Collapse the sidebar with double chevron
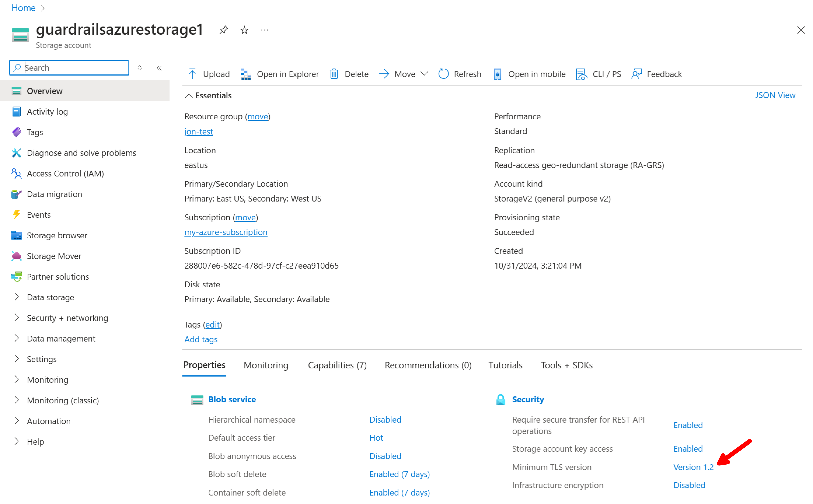Viewport: 813px width, 504px height. tap(159, 68)
